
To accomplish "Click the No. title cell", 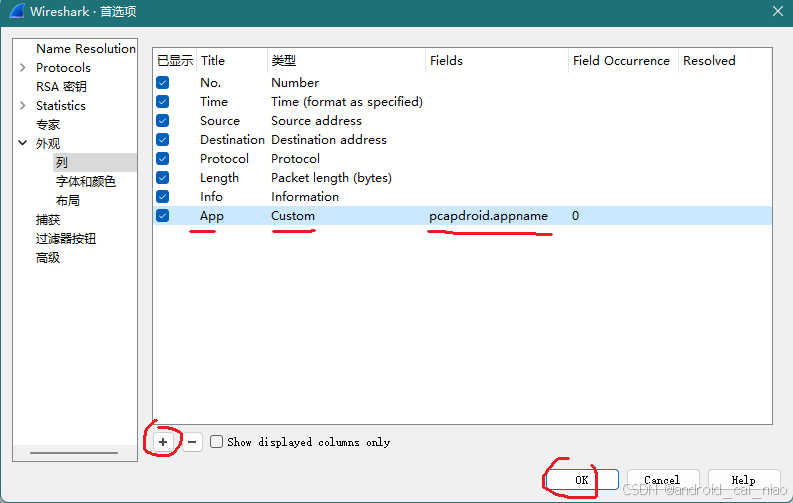I will click(210, 82).
